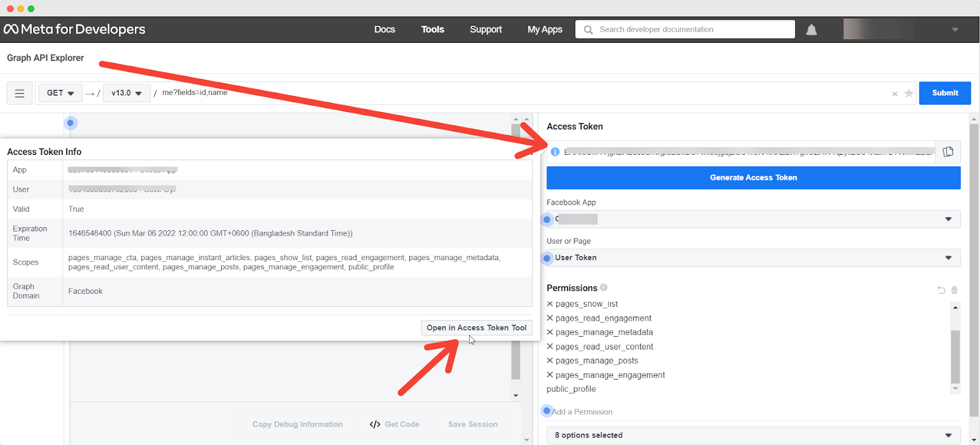This screenshot has height=445, width=980.
Task: Click the query field me?fields=id,name
Action: coord(195,92)
